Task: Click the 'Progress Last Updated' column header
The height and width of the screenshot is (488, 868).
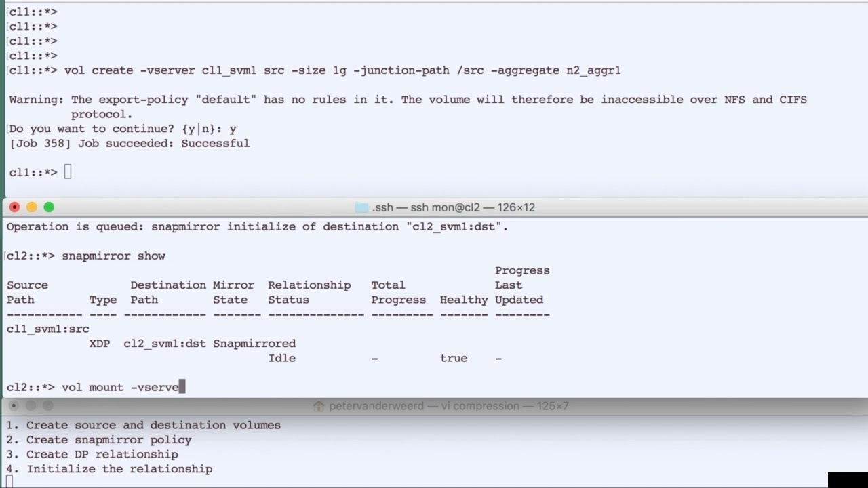Action: pos(522,285)
